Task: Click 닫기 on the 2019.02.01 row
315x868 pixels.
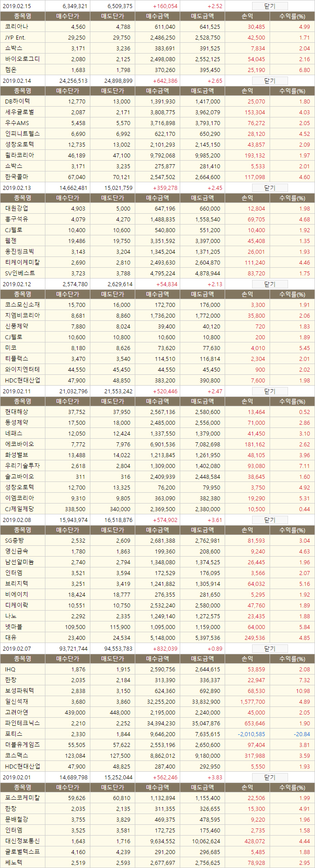Action: click(x=270, y=777)
